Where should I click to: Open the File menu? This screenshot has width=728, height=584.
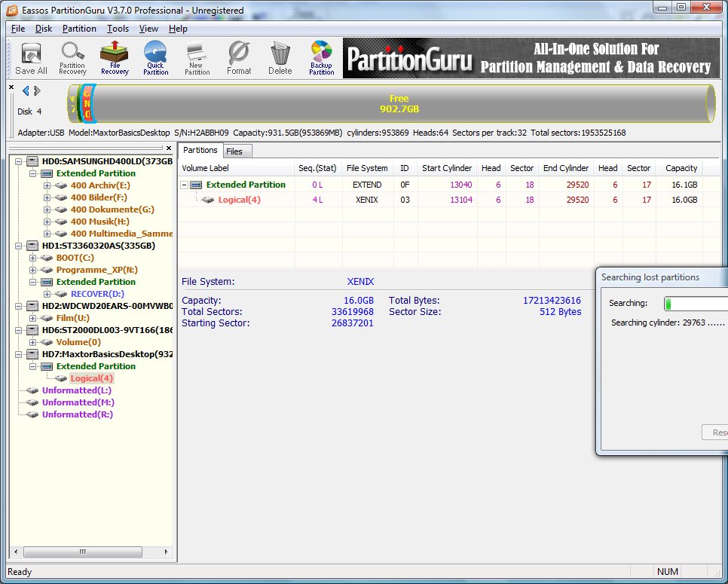tap(18, 29)
